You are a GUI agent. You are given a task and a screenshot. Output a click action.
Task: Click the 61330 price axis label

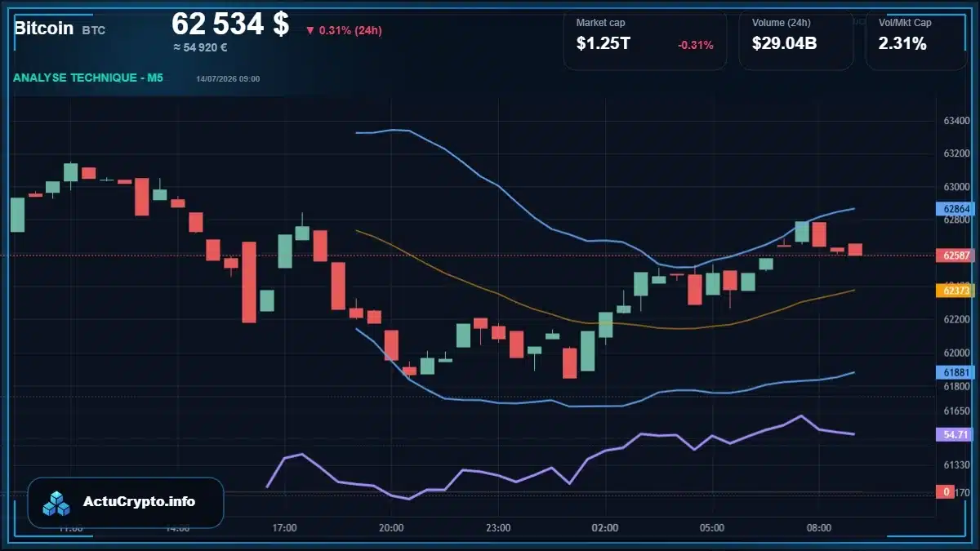pyautogui.click(x=956, y=464)
